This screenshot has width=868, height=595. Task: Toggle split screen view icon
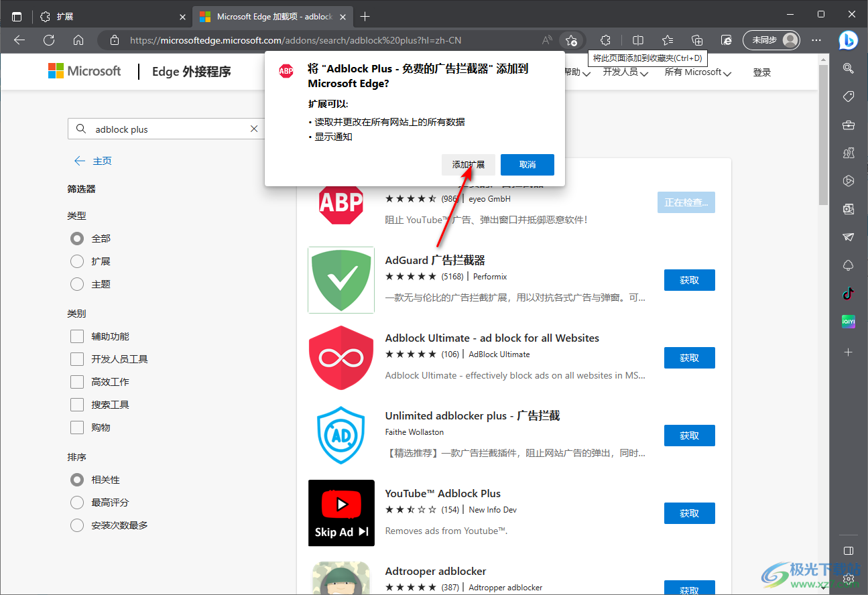638,40
